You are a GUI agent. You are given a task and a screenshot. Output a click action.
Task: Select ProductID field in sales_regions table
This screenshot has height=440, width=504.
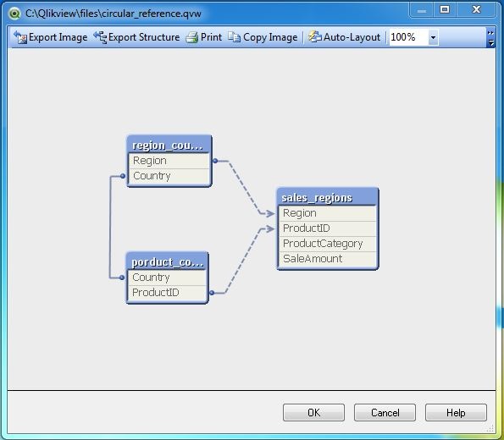tap(328, 228)
